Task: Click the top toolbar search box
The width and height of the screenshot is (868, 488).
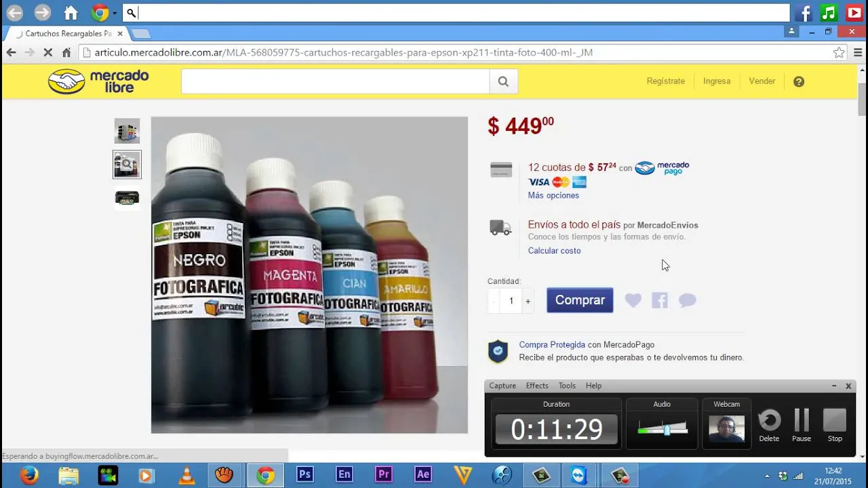Action: 456,12
